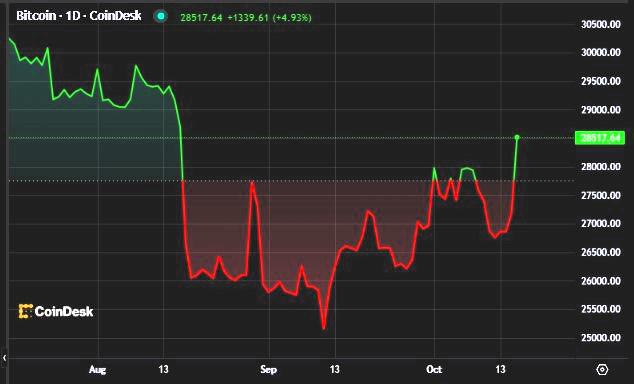The image size is (634, 384).
Task: Click the Aug date axis label
Action: coord(97,369)
